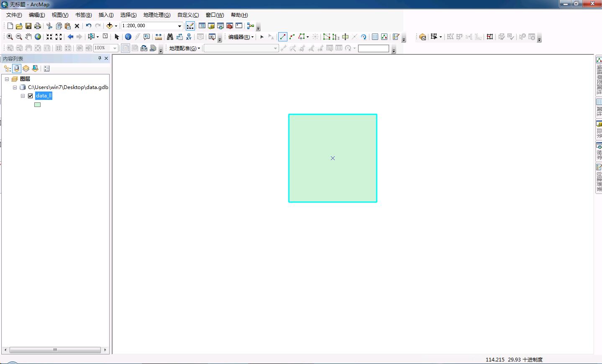Toggle List By Visibility view
The height and width of the screenshot is (364, 602).
[26, 69]
